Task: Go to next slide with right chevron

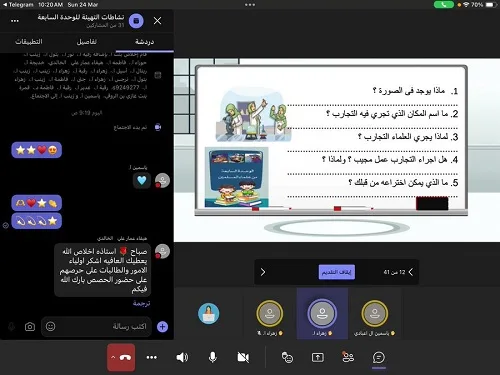Action: [x=263, y=272]
